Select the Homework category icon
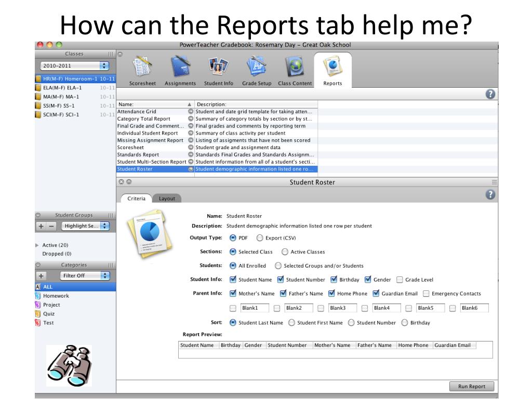 pyautogui.click(x=38, y=296)
